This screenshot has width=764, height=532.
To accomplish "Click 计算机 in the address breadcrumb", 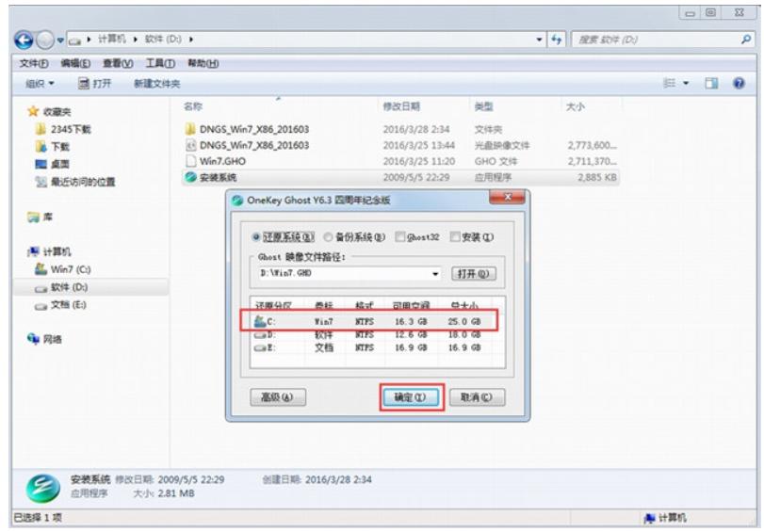I will (x=111, y=39).
